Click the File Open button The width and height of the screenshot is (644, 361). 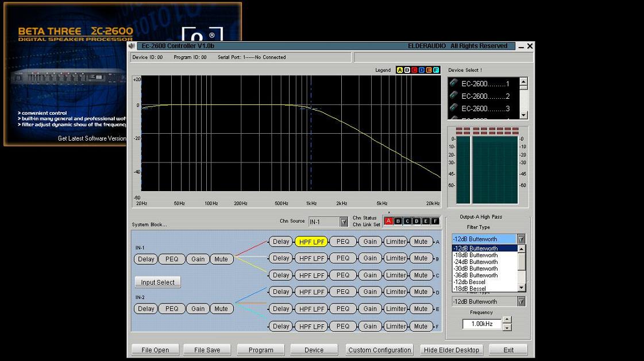[155, 350]
